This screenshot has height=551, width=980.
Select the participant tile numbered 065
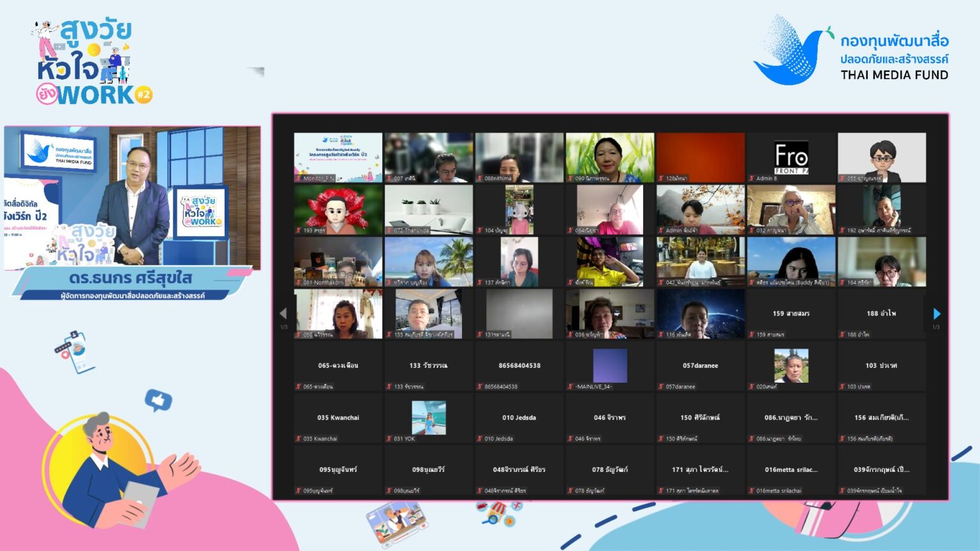[338, 366]
